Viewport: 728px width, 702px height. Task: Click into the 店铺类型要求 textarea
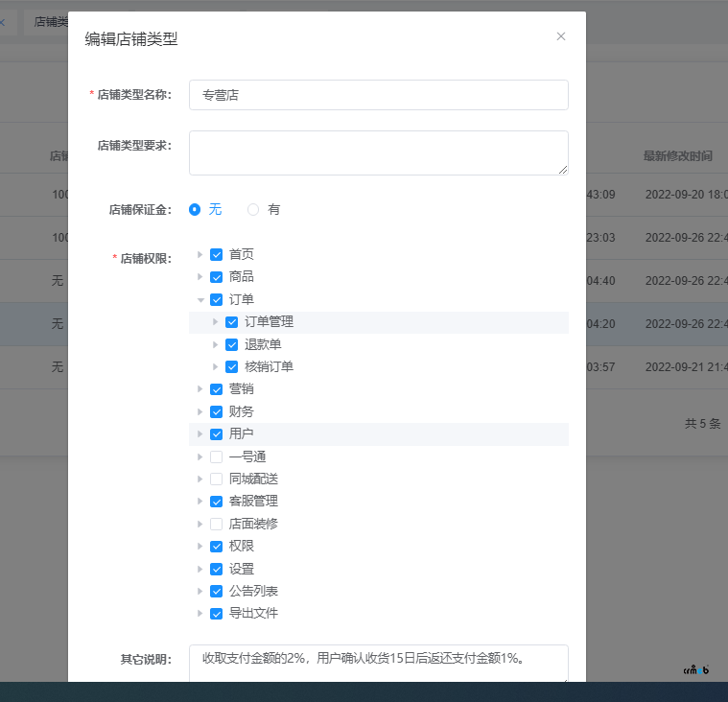click(378, 152)
